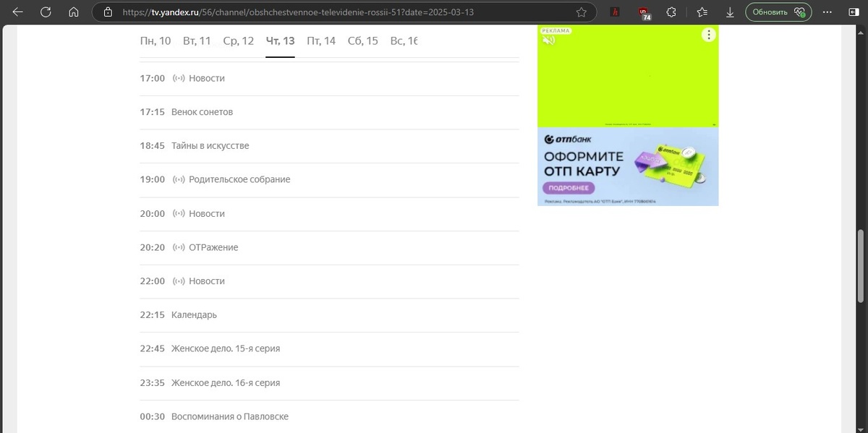Click the live broadcast icon beside ОТРажение

click(179, 247)
